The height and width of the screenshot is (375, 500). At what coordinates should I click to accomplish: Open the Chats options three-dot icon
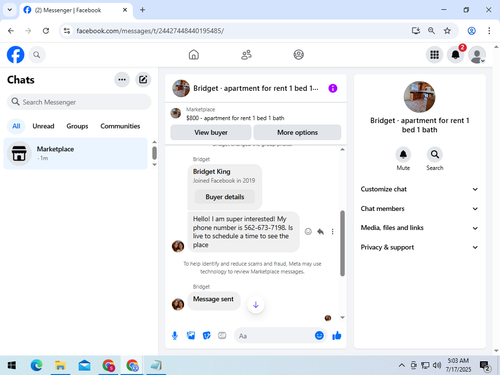[122, 80]
